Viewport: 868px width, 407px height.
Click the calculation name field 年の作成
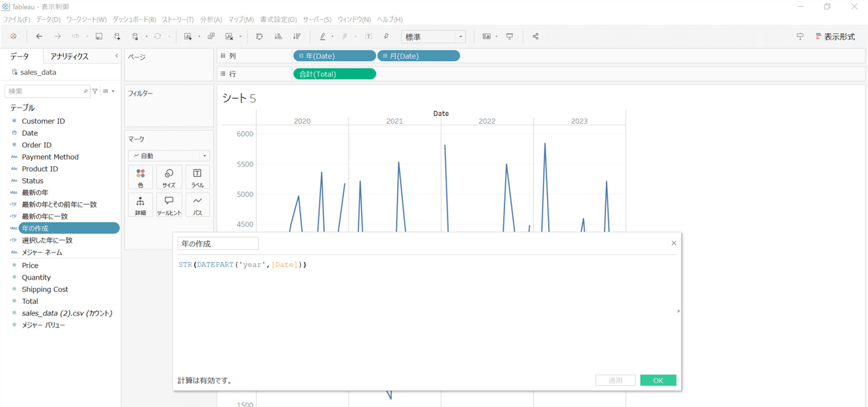click(218, 243)
